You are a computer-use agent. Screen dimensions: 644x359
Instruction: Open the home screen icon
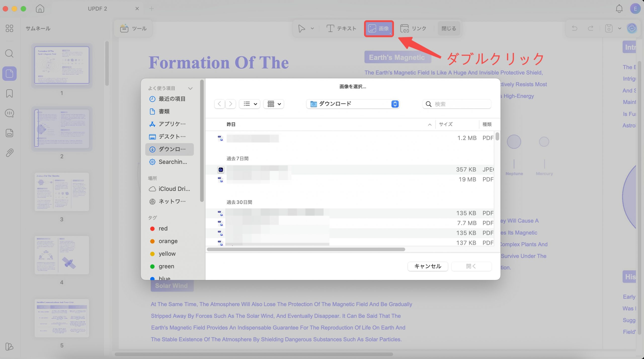pos(40,9)
